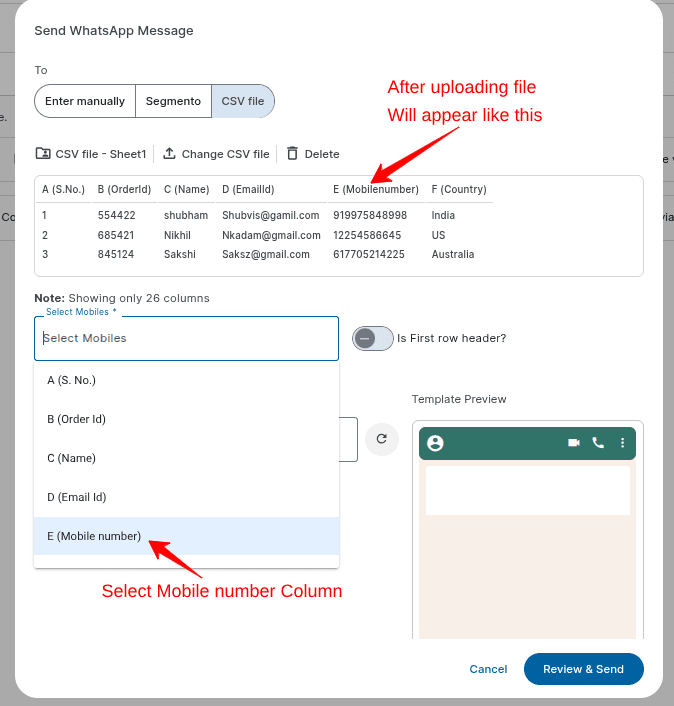
Task: Choose E (Mobile number) from dropdown list
Action: 186,536
